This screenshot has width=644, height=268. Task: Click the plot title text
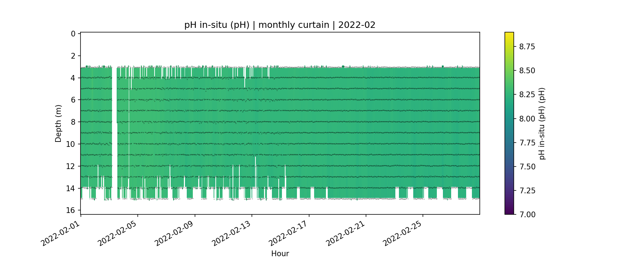click(x=280, y=25)
